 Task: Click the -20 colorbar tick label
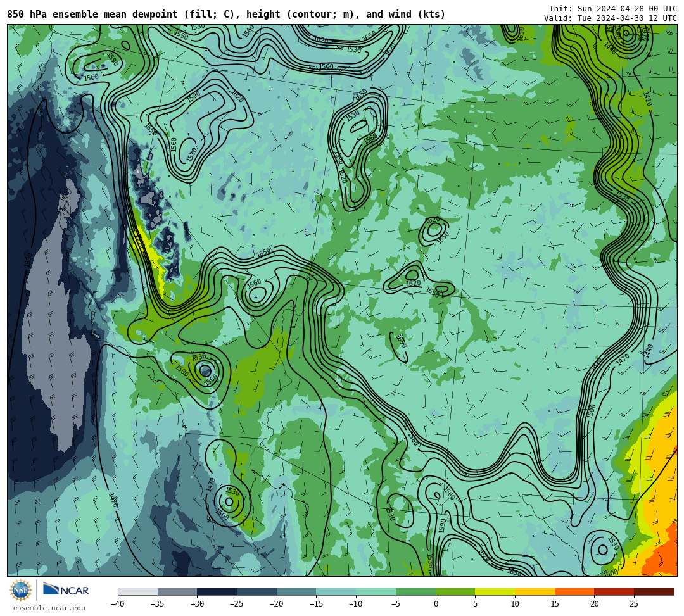pos(276,604)
